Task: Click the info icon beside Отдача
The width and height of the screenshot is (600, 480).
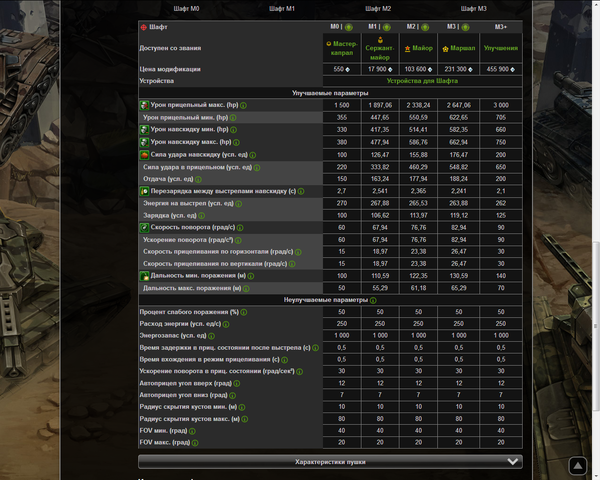Action: click(x=198, y=179)
